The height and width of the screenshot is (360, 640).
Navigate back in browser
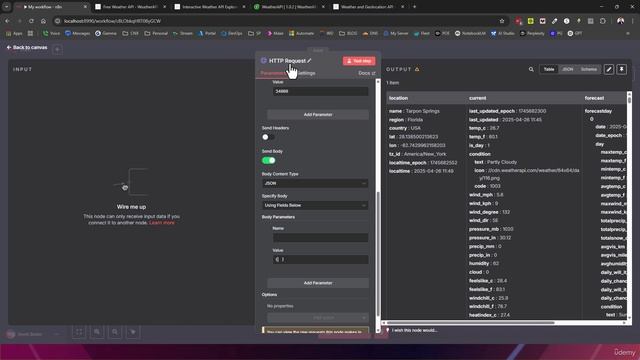(7, 21)
